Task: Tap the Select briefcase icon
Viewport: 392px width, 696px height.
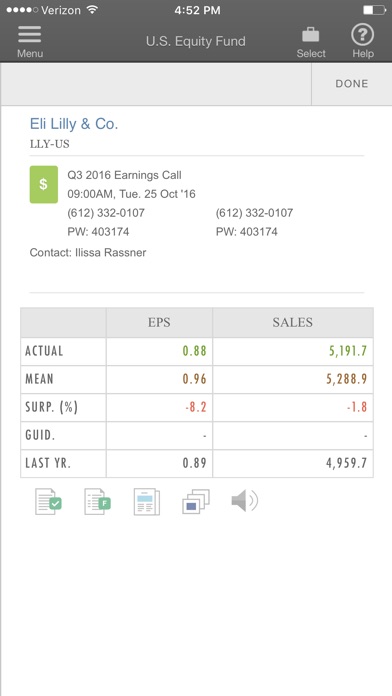Action: (x=311, y=36)
